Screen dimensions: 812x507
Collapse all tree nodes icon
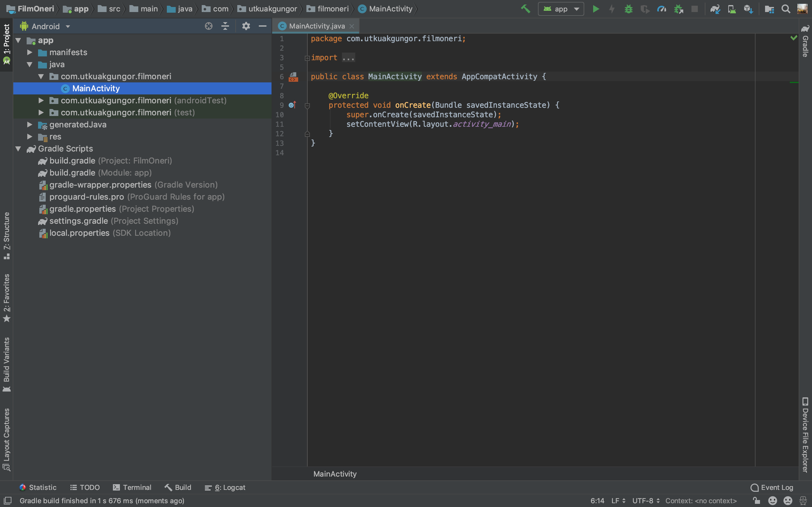(225, 26)
